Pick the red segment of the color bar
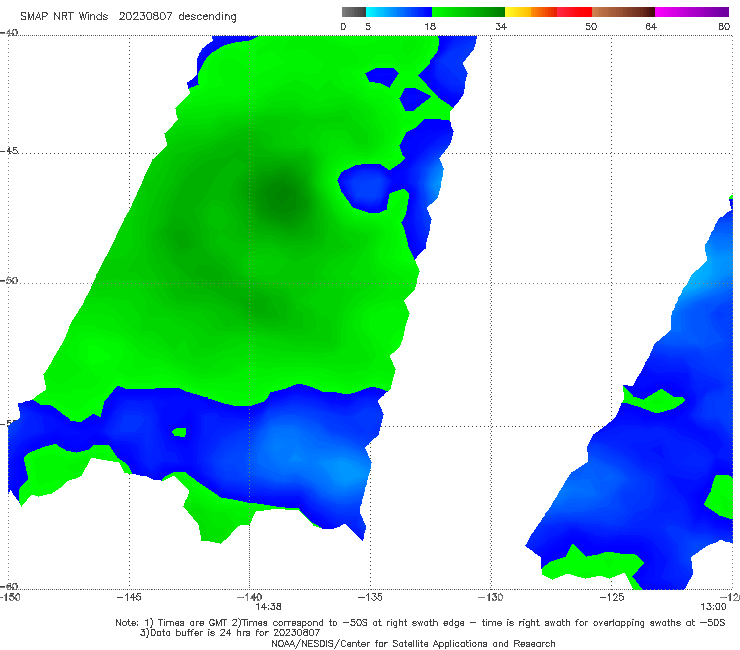This screenshot has width=740, height=650. click(x=574, y=12)
